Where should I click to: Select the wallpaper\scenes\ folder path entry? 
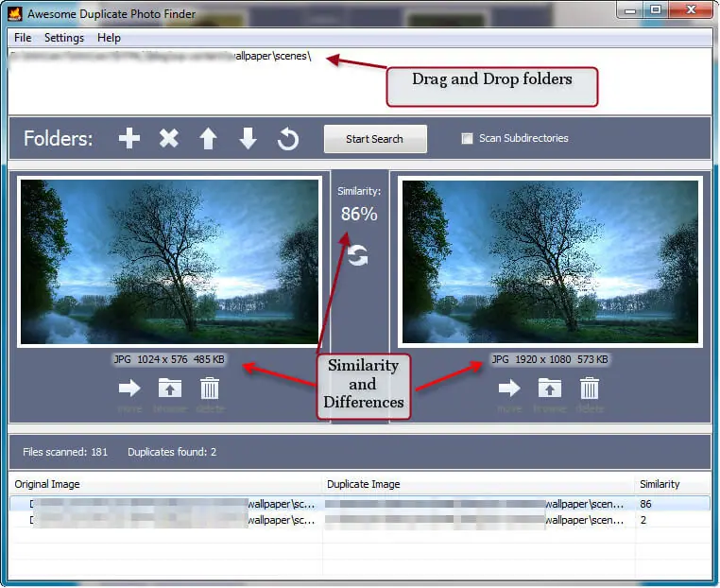pos(161,56)
